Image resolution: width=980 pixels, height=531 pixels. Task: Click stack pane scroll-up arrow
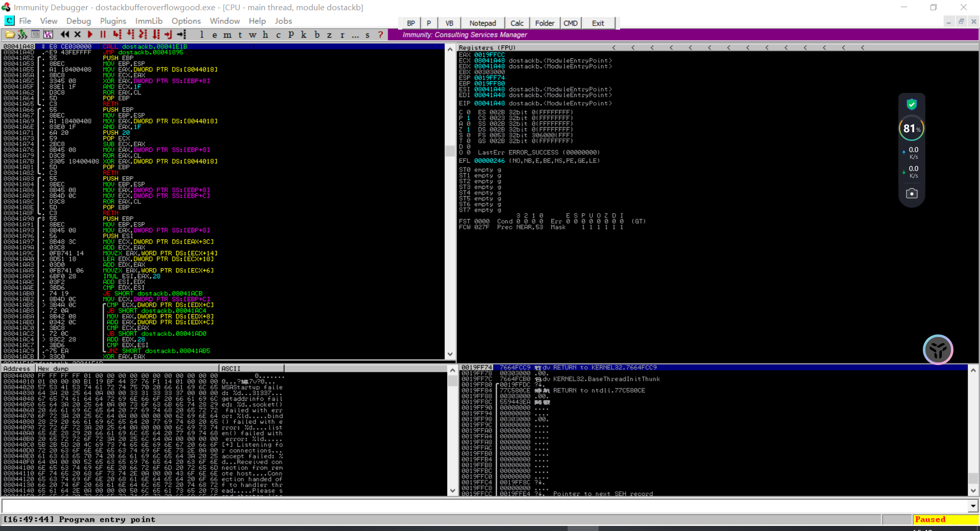click(973, 370)
